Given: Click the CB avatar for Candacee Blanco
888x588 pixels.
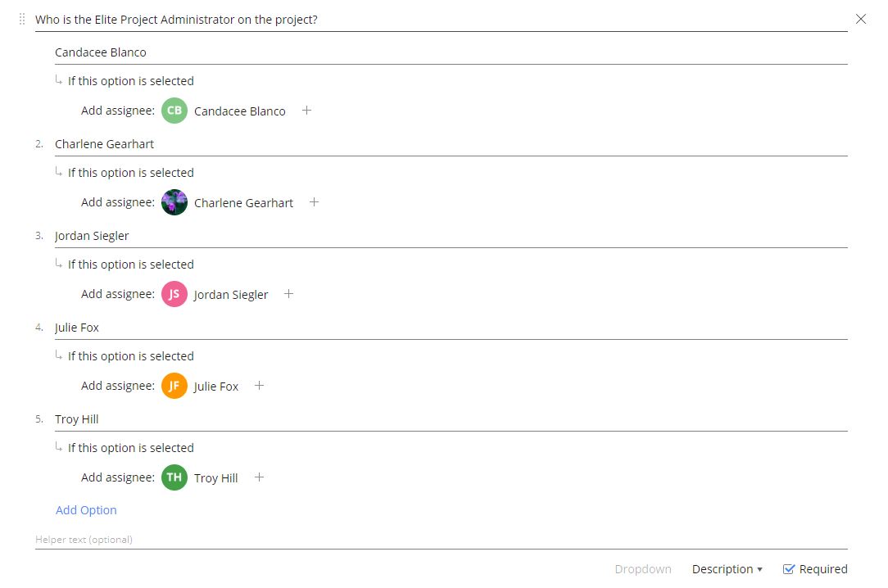Looking at the screenshot, I should click(x=174, y=111).
